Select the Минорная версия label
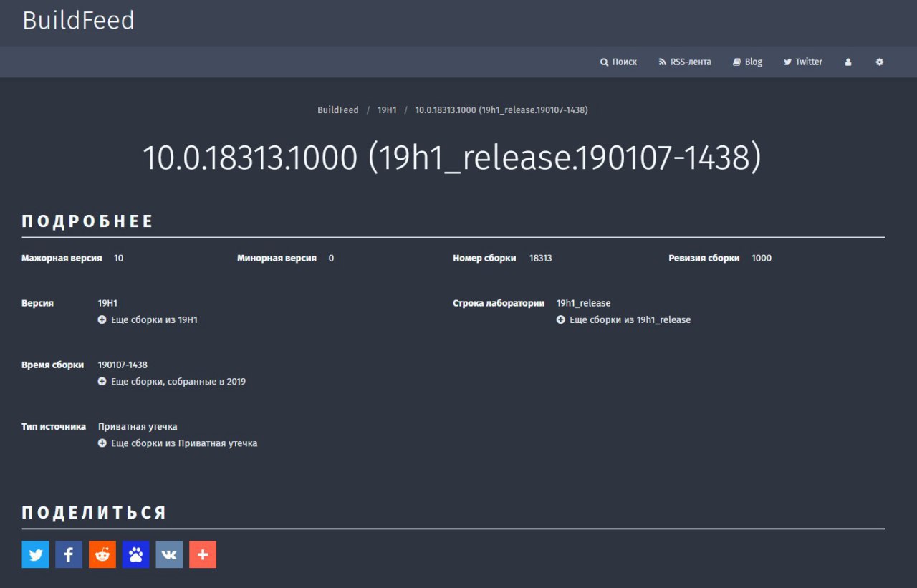 277,259
